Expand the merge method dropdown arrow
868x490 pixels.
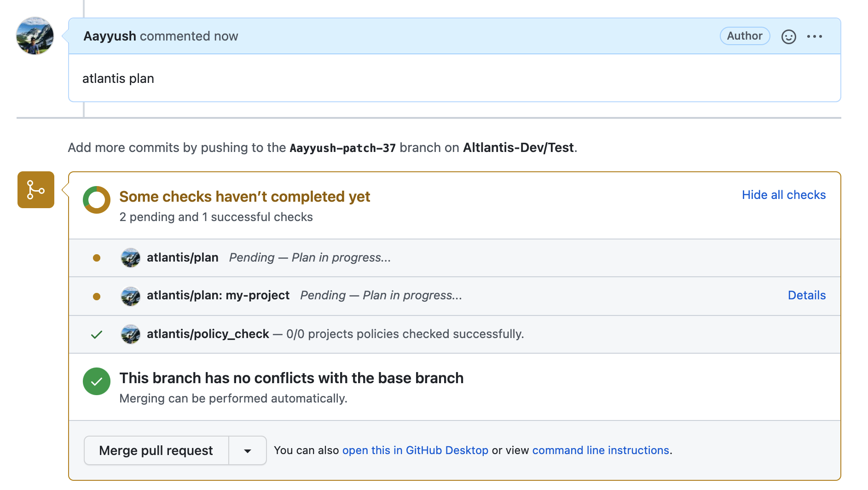click(248, 451)
